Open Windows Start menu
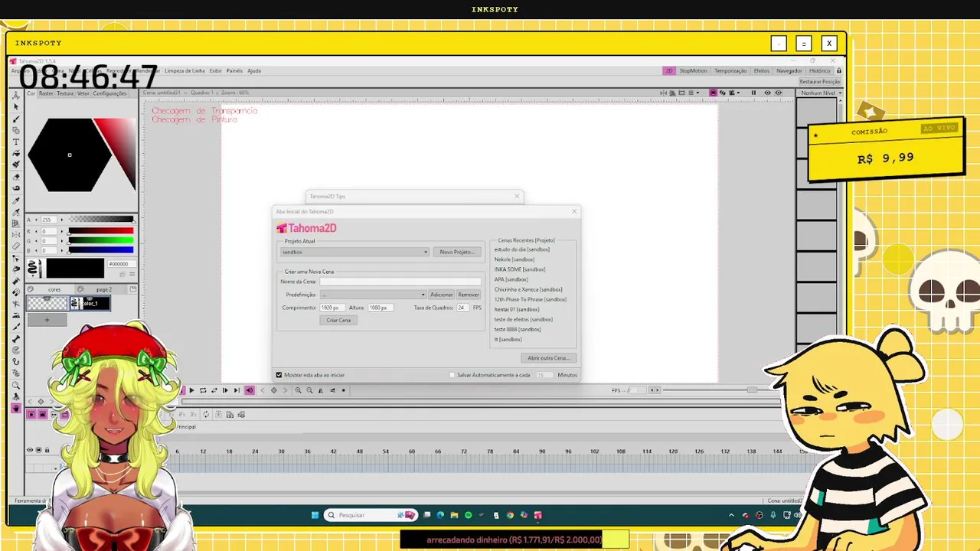The height and width of the screenshot is (551, 980). coord(315,515)
